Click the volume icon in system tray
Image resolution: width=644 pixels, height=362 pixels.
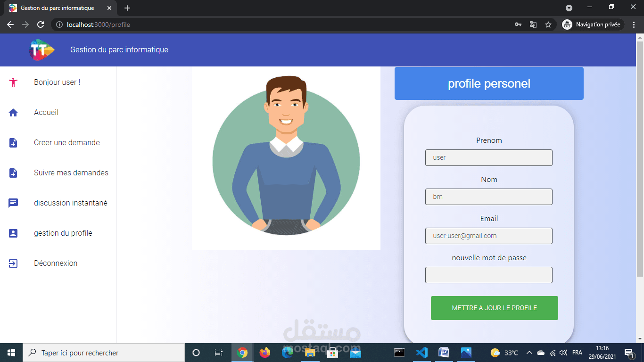(563, 353)
